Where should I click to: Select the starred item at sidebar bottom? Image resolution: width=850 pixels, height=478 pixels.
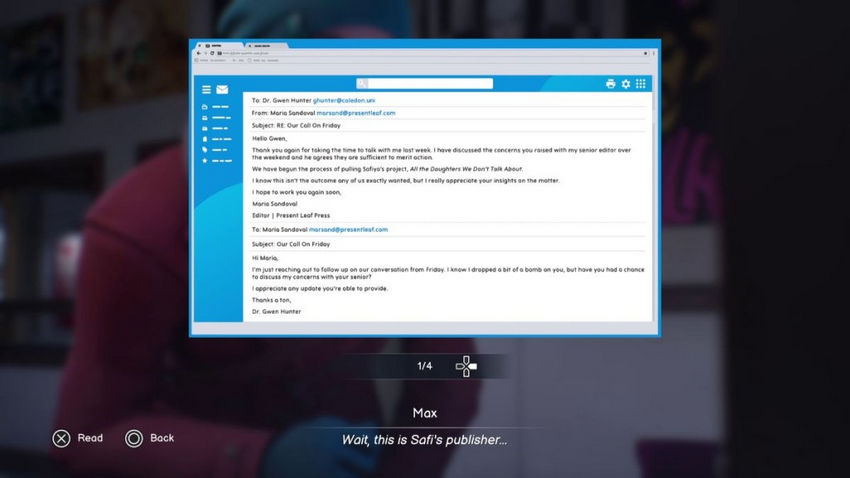click(206, 160)
